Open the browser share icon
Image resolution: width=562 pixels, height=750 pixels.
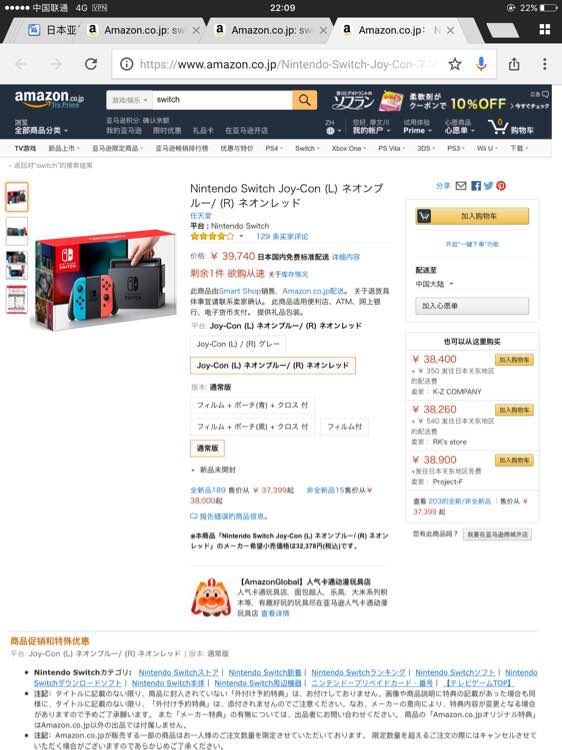[514, 64]
